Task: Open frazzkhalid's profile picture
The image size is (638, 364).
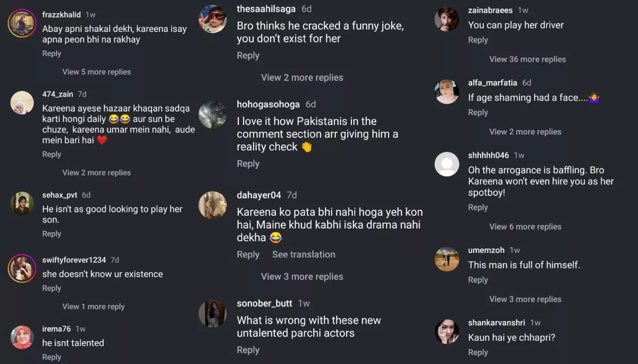Action: click(x=22, y=24)
